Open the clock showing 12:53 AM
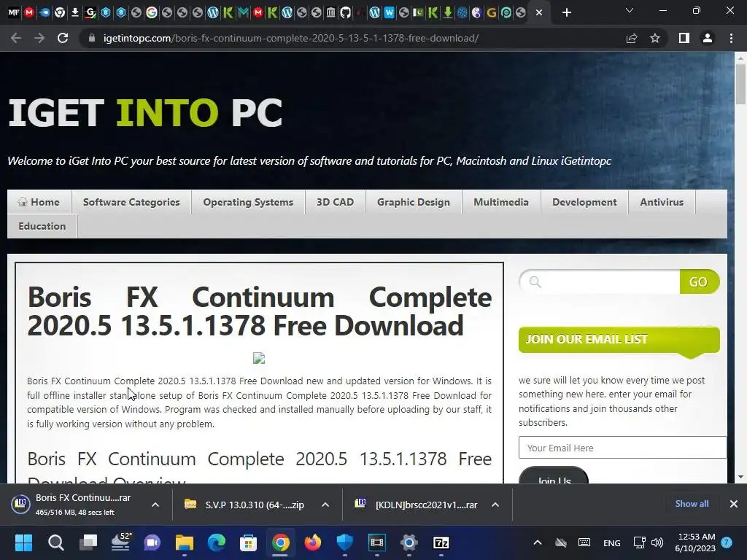 [695, 542]
